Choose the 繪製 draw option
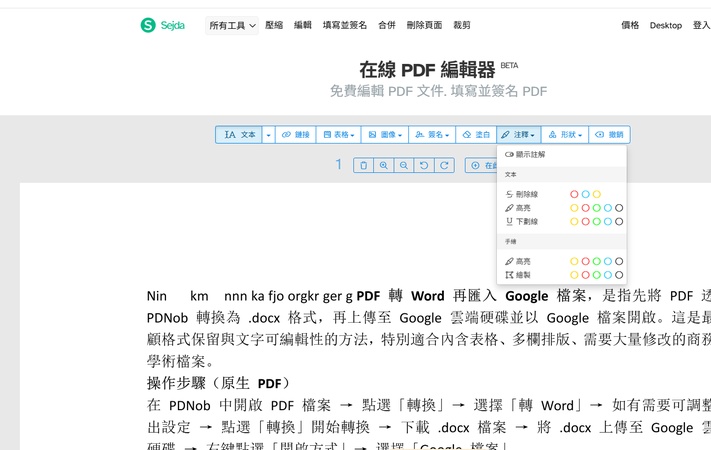711x450 pixels. [518, 275]
